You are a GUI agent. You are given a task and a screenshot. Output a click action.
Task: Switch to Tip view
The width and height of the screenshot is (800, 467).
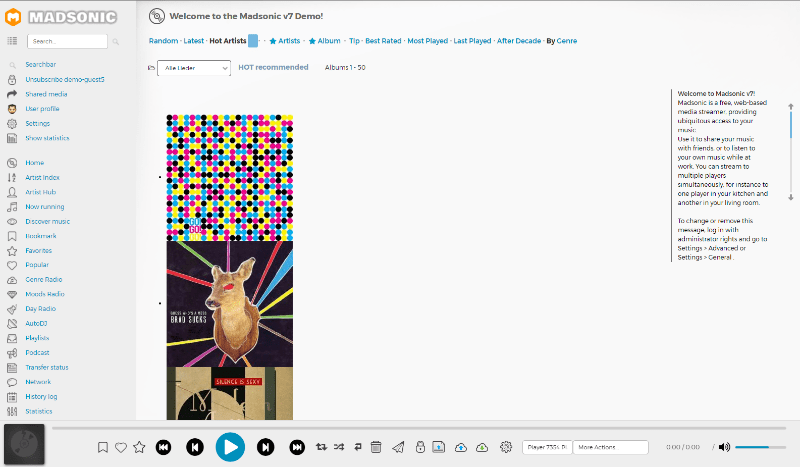coord(354,41)
